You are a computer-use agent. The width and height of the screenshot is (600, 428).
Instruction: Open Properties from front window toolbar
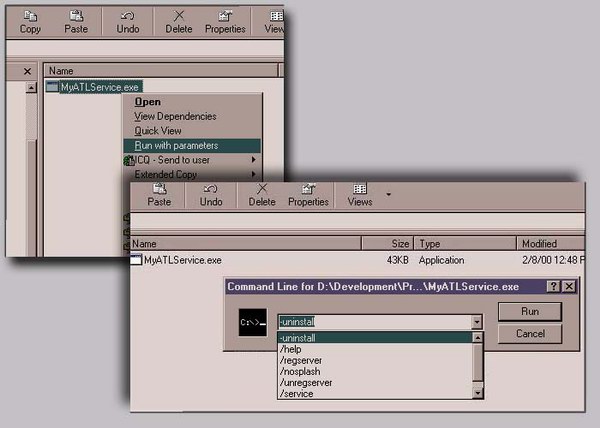coord(308,195)
